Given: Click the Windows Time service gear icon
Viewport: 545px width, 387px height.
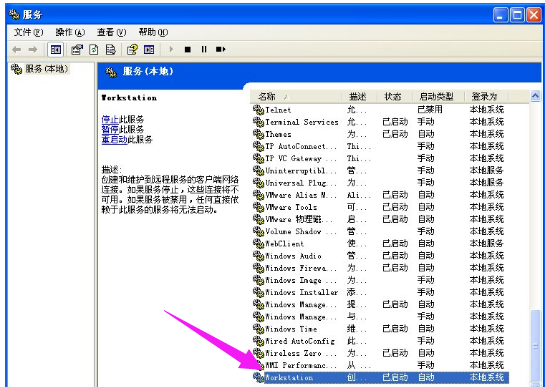Looking at the screenshot, I should [x=258, y=329].
